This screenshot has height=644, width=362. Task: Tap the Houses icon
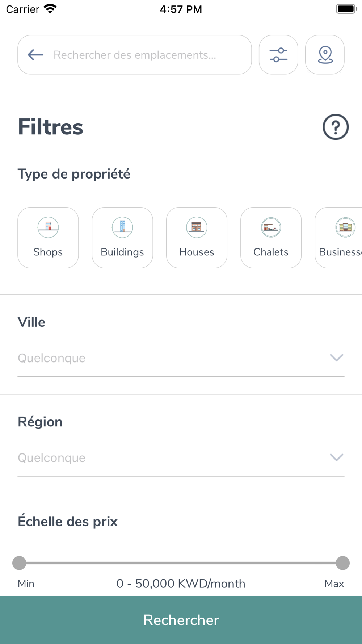(197, 227)
